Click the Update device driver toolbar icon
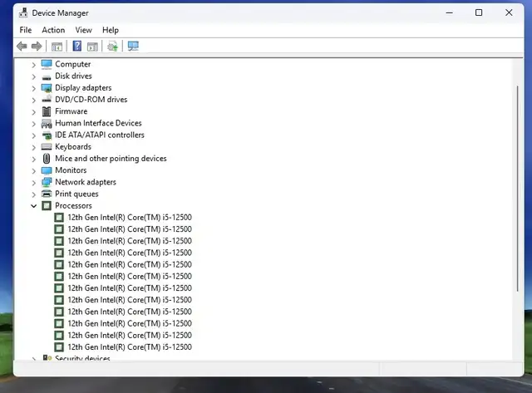 click(113, 47)
